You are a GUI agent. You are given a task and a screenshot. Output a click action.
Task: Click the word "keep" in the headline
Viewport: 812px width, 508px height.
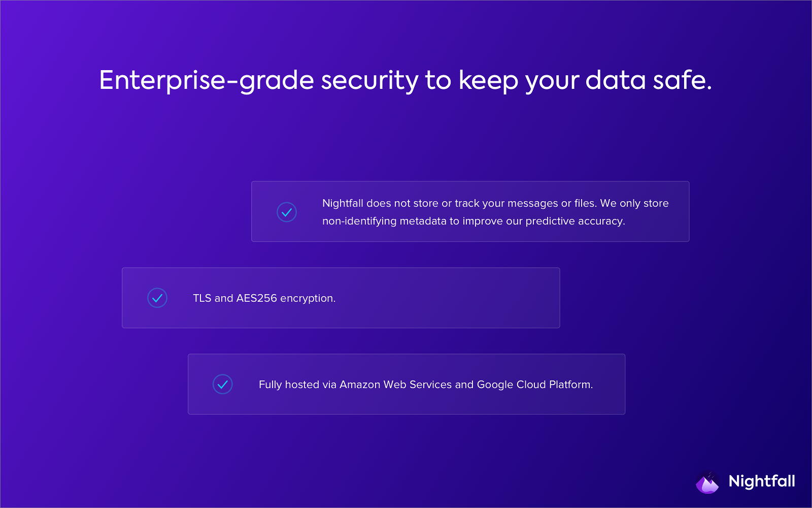click(488, 80)
